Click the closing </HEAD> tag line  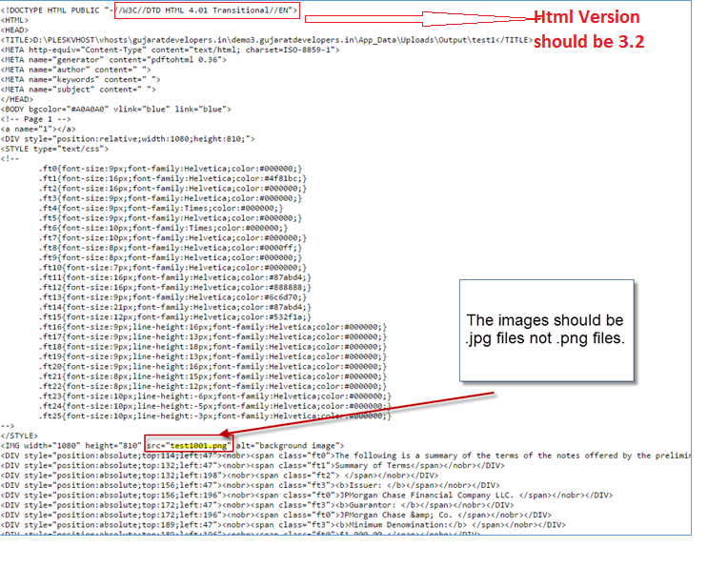click(17, 99)
